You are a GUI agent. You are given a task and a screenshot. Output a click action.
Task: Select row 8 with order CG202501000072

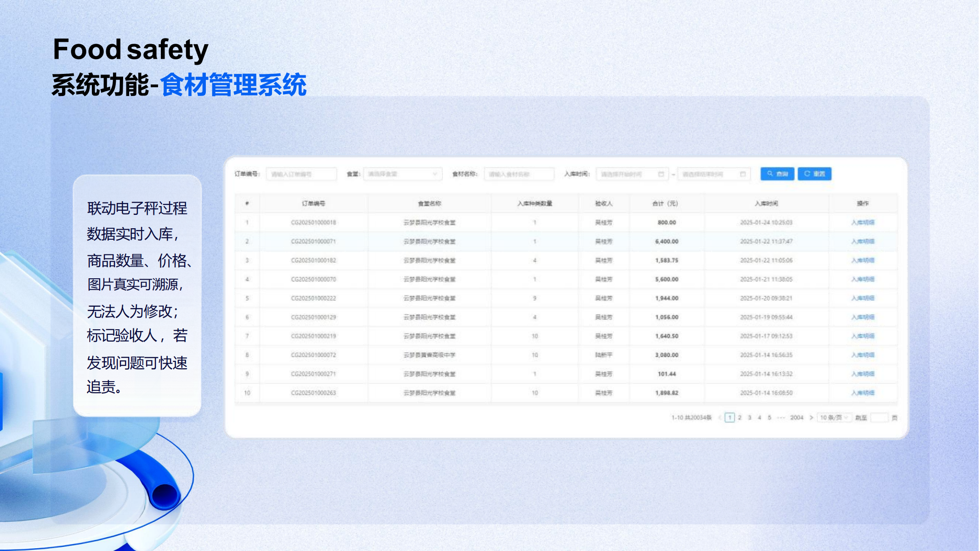[x=313, y=355]
